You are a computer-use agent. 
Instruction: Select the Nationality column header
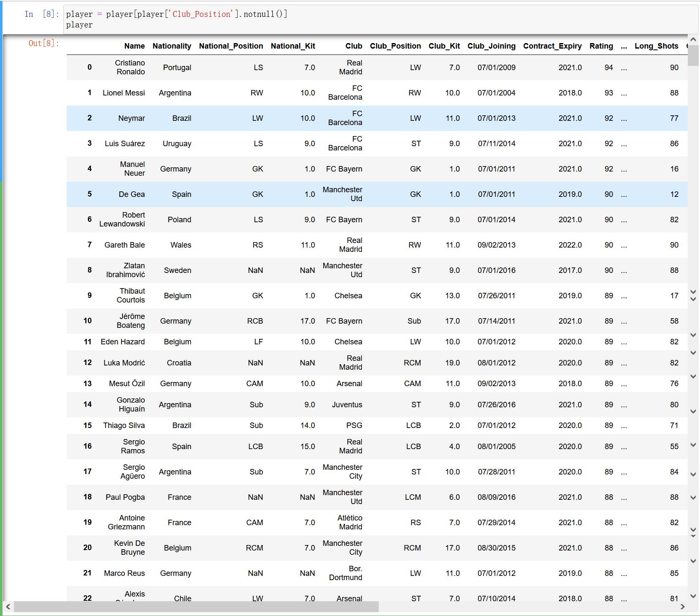pyautogui.click(x=172, y=46)
